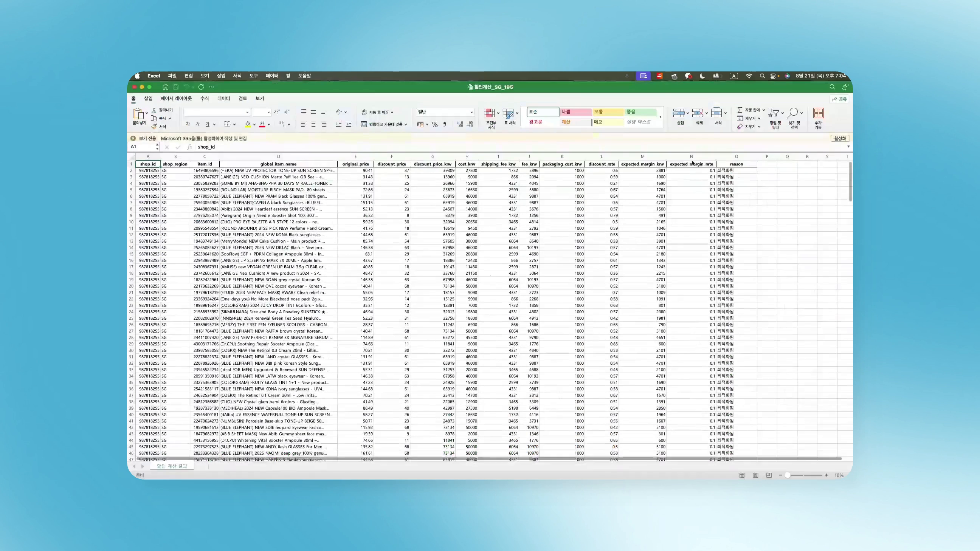Toggle italic formatting
This screenshot has height=551, width=980.
point(198,124)
